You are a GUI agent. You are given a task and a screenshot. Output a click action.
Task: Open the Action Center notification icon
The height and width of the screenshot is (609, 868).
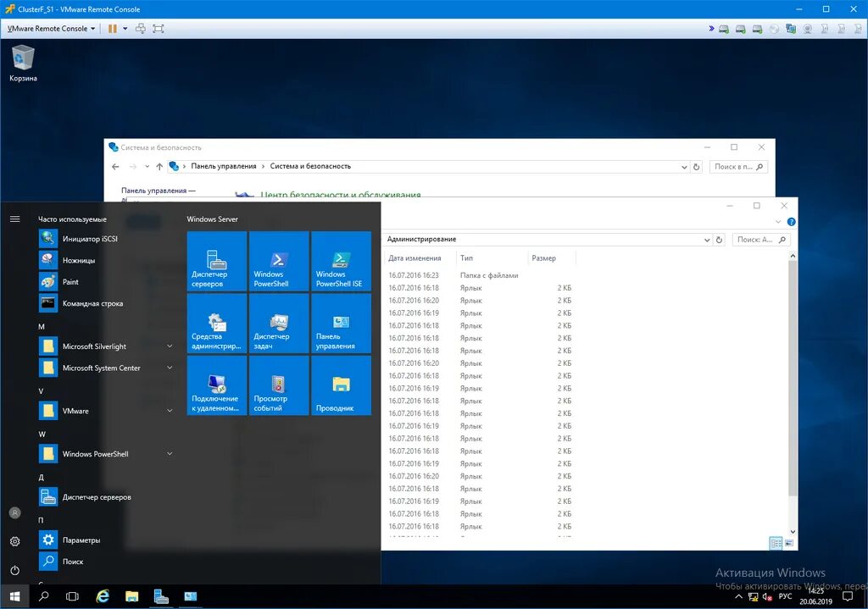pos(848,596)
